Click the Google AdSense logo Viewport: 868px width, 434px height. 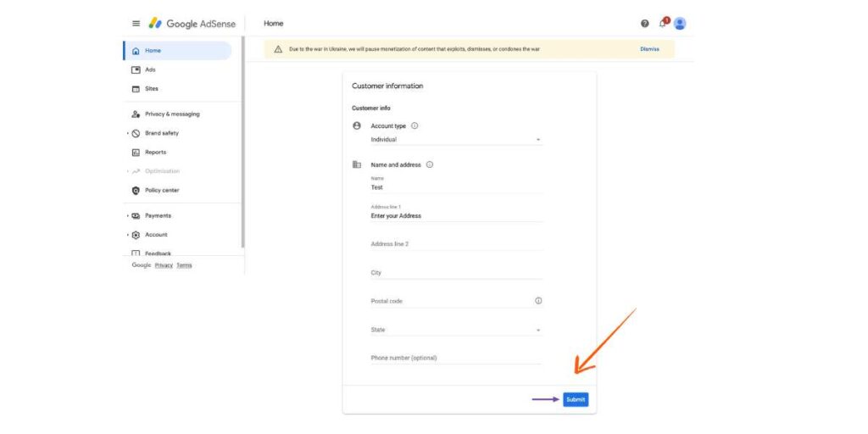click(x=192, y=24)
